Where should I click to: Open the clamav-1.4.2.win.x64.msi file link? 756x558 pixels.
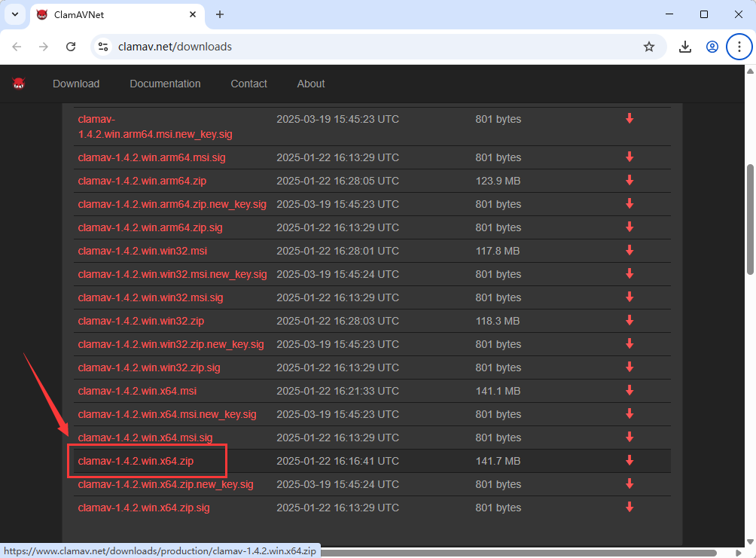click(137, 391)
